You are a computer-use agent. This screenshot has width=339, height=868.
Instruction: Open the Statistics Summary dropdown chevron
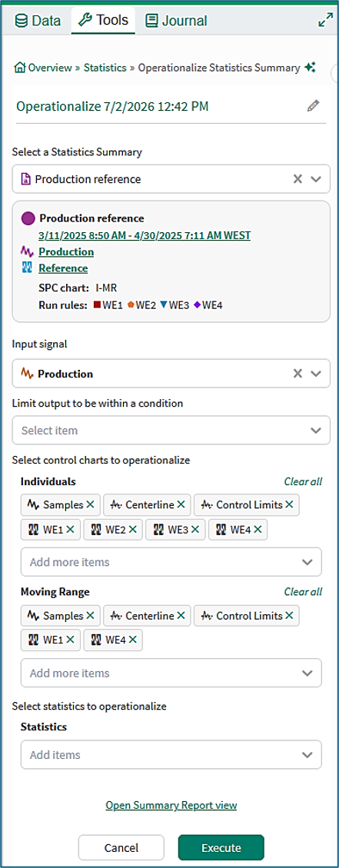coord(316,179)
